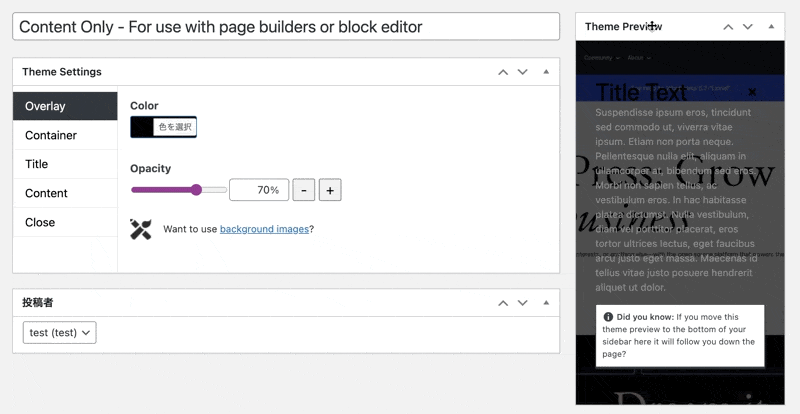
Task: Focus the 70% opacity value field
Action: (259, 190)
